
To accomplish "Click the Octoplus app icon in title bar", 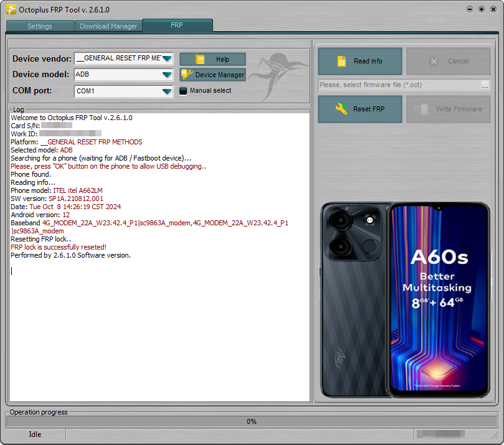I will click(11, 9).
